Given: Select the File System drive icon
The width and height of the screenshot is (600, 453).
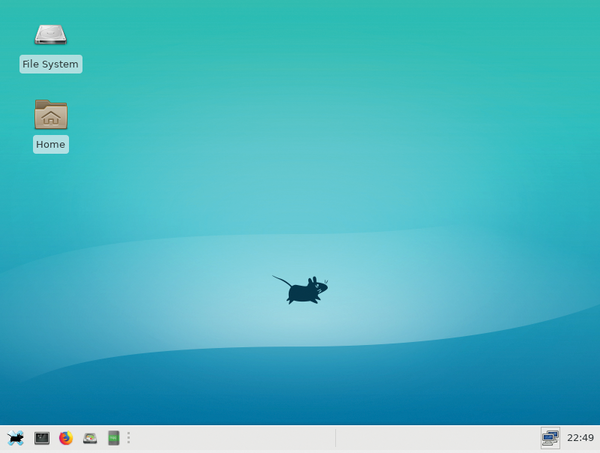Looking at the screenshot, I should pyautogui.click(x=50, y=34).
